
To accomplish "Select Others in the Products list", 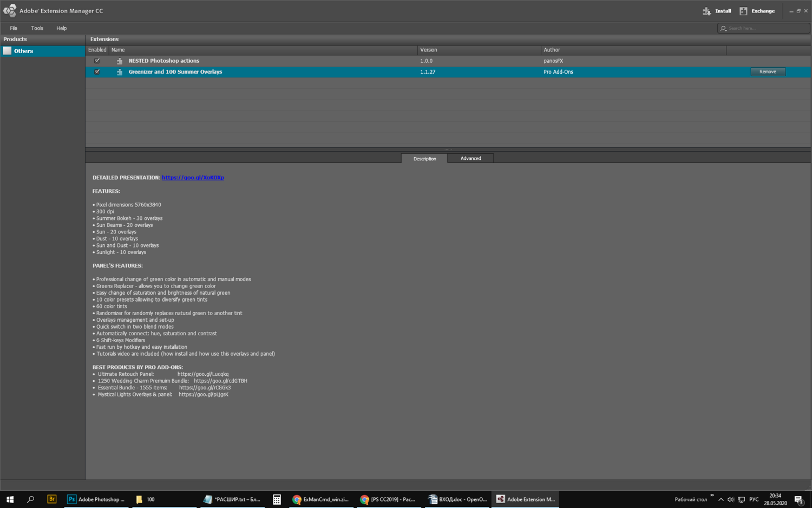I will [x=43, y=51].
